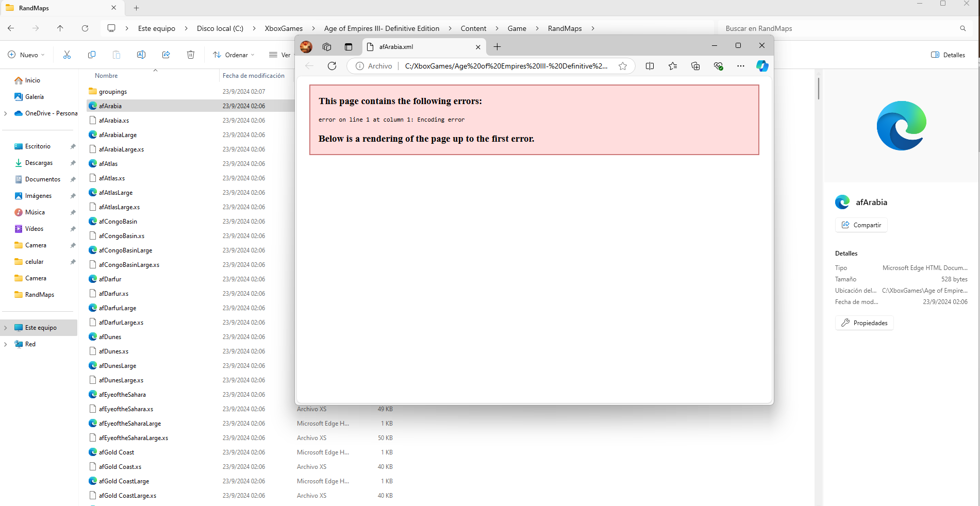Sort by Nombre column header
This screenshot has width=980, height=506.
click(x=106, y=76)
